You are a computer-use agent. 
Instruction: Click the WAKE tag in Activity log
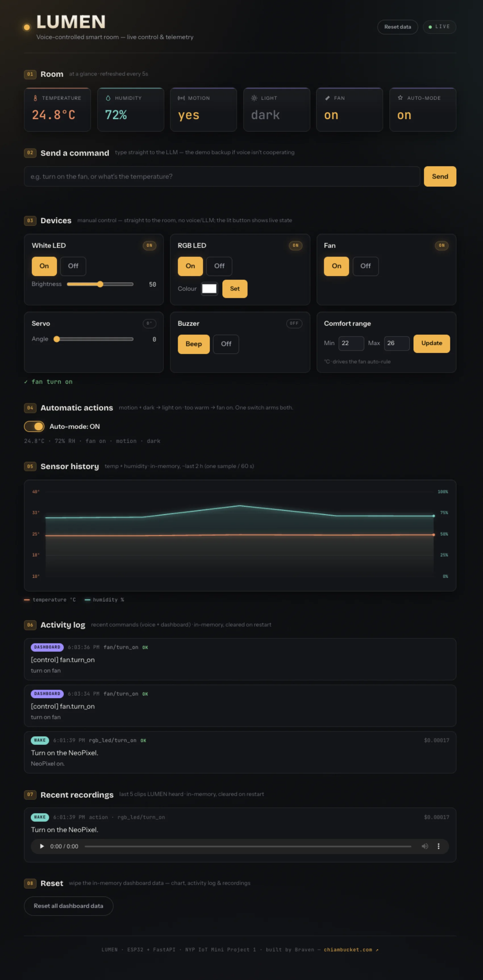click(40, 740)
